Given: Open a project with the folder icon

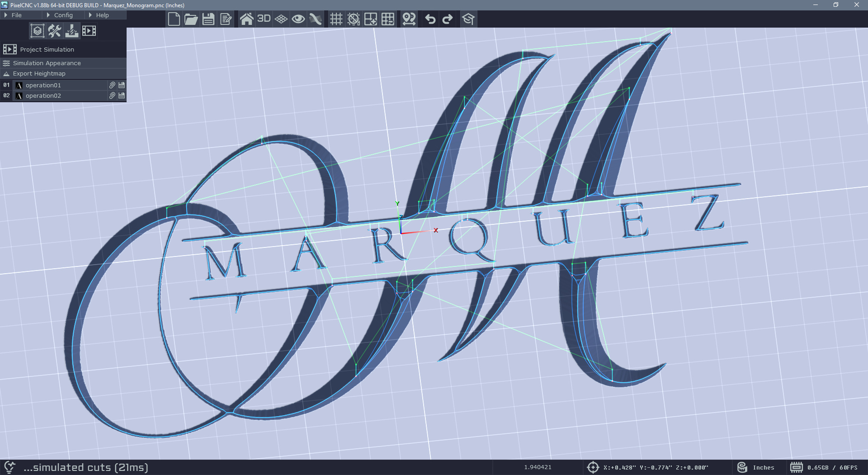Looking at the screenshot, I should pyautogui.click(x=191, y=19).
